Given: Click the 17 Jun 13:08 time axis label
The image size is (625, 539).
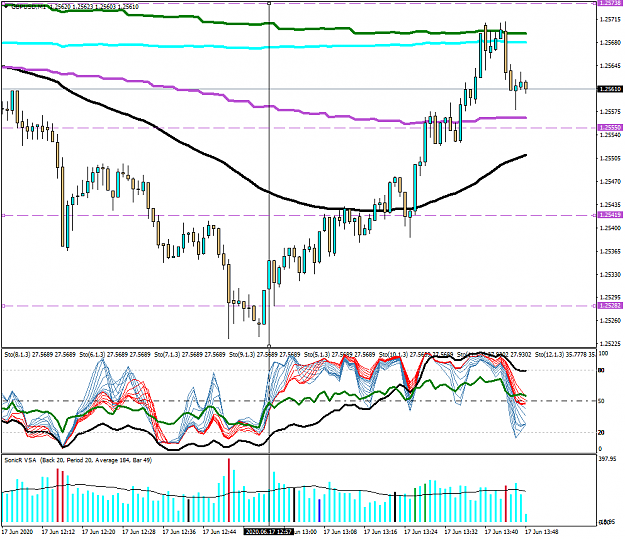Looking at the screenshot, I should coord(340,532).
